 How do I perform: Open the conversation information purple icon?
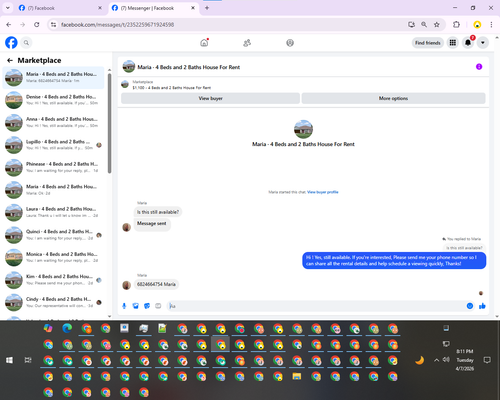pos(479,67)
